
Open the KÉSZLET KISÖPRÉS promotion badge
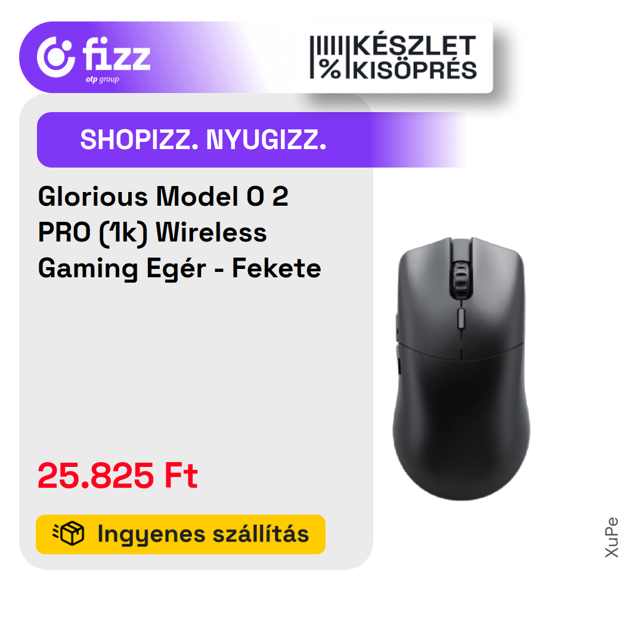392,57
